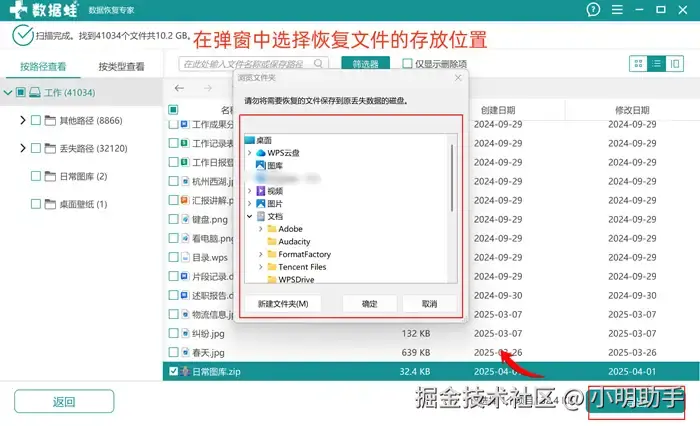Close the browse folder dialog
Screen dimensions: 700x426
pos(458,78)
